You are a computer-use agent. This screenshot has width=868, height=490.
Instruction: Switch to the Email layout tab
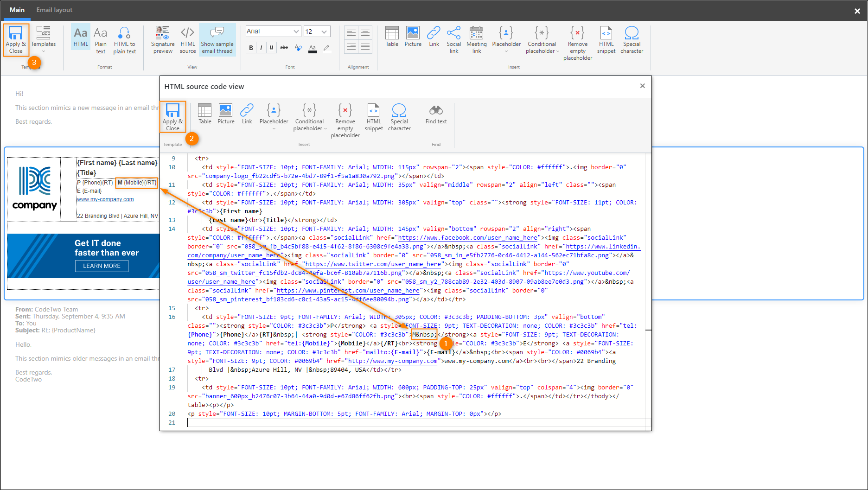tap(54, 9)
